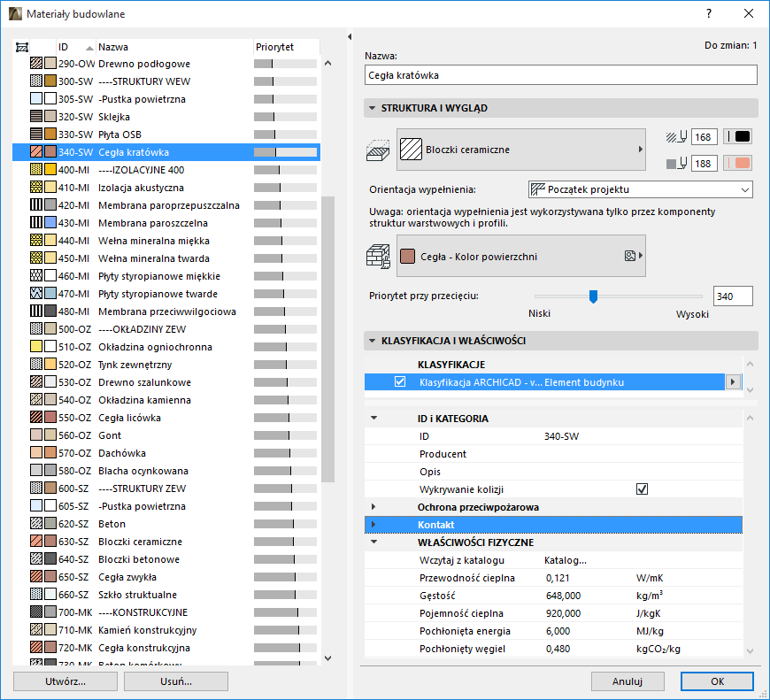770x700 pixels.
Task: Click the fill background pen icon
Action: click(676, 164)
